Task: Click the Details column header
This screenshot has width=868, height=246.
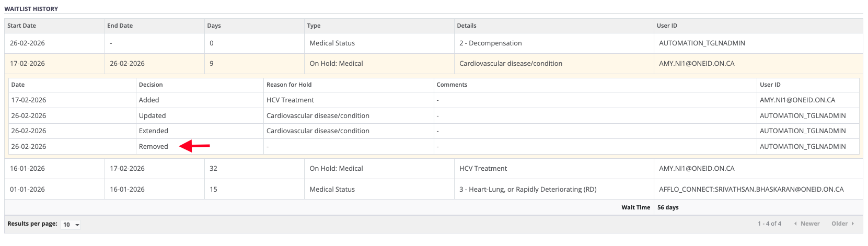Action: [466, 26]
